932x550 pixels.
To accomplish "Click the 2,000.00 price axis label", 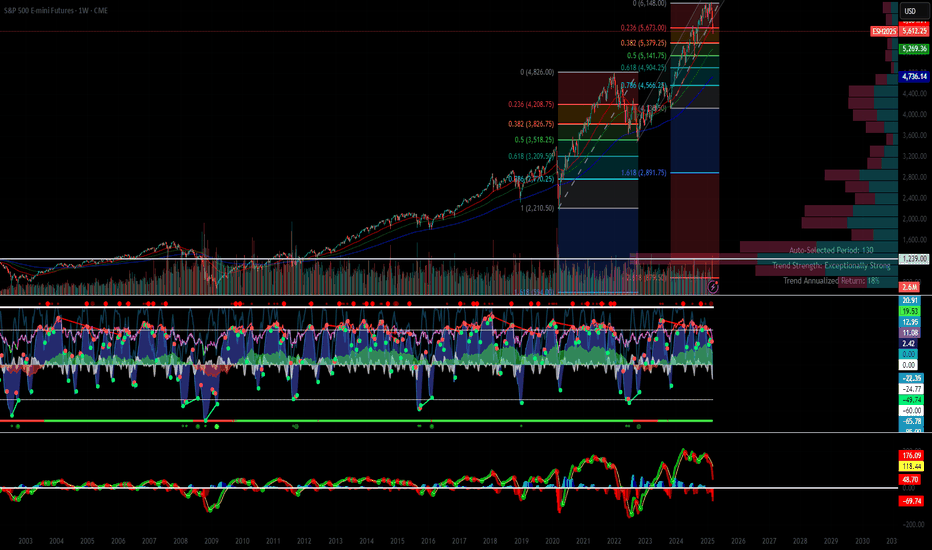I will 914,219.
